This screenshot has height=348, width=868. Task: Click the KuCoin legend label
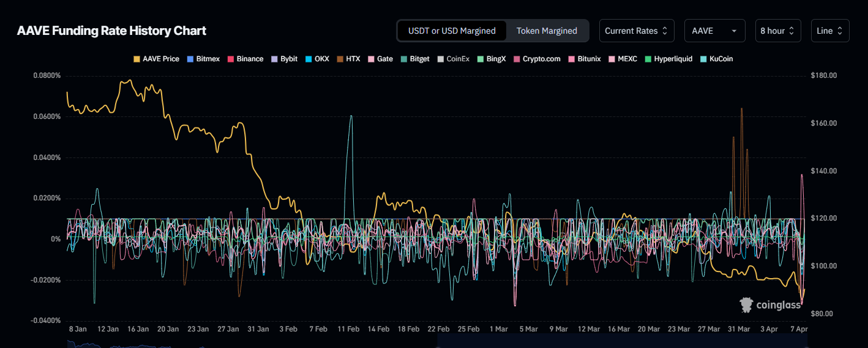pyautogui.click(x=720, y=59)
